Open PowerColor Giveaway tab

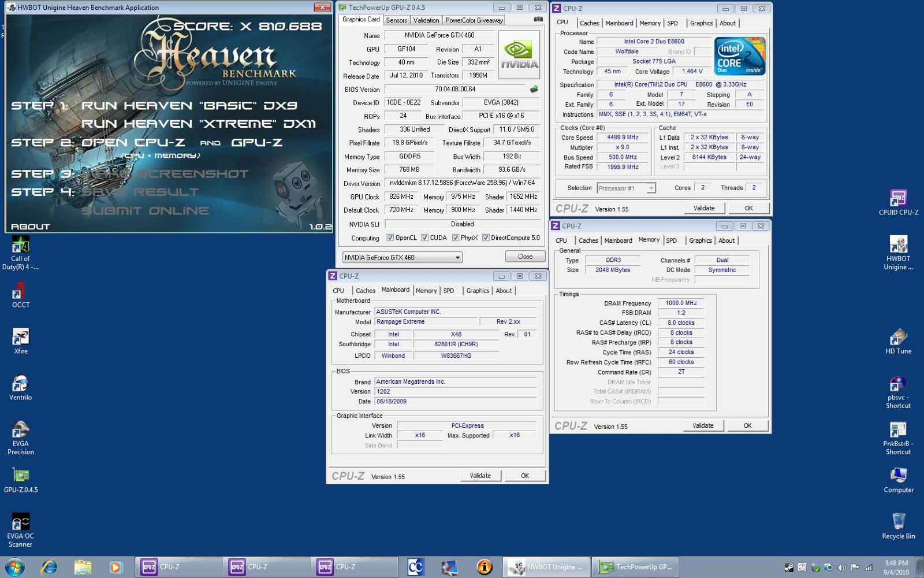474,20
